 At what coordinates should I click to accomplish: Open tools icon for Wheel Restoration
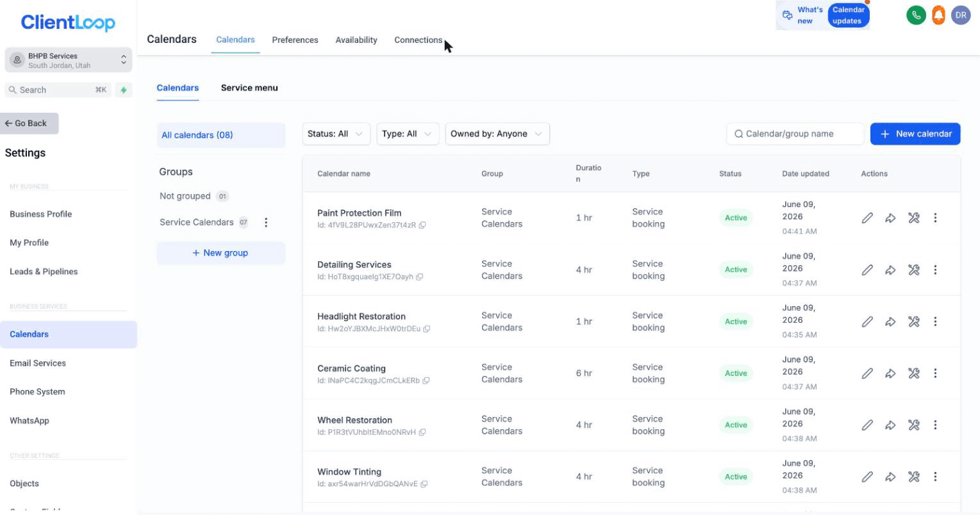(x=914, y=425)
